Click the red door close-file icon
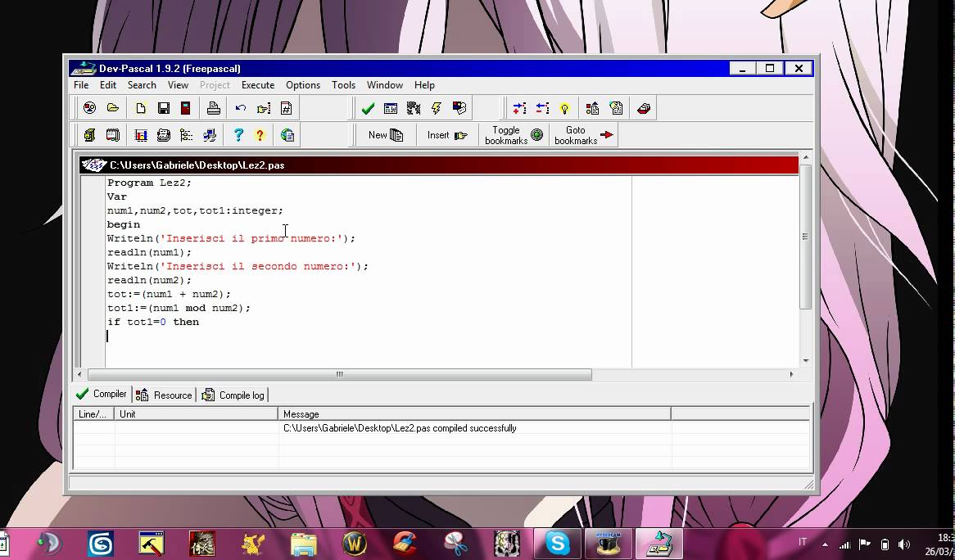 186,108
